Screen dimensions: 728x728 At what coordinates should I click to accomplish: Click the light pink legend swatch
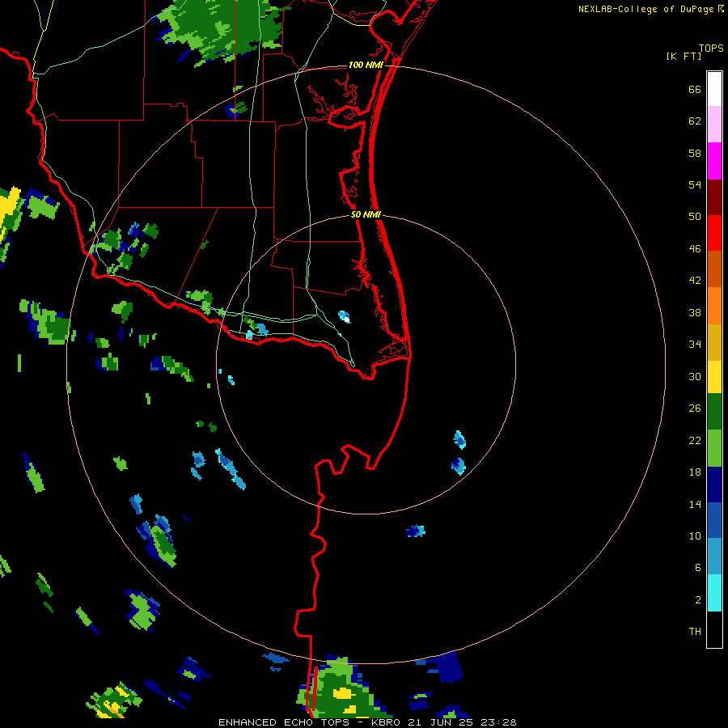click(x=714, y=124)
